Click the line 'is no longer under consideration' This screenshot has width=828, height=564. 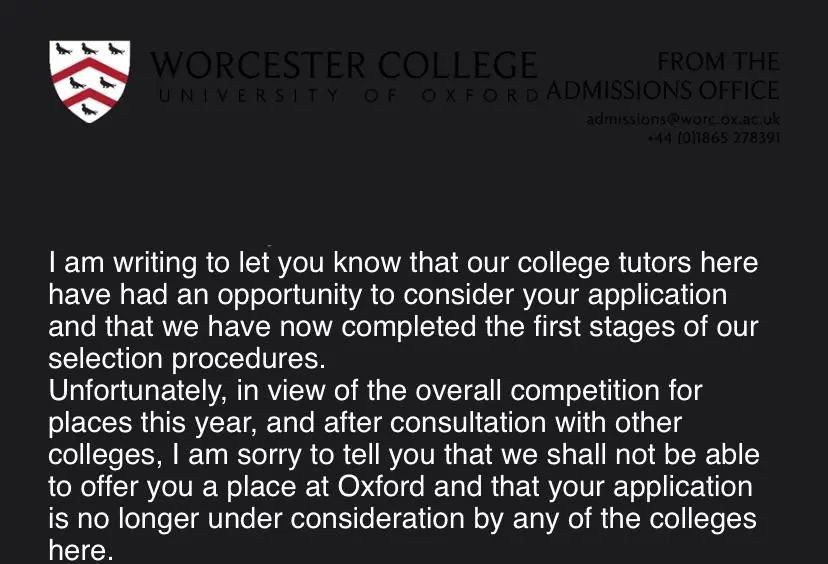pyautogui.click(x=402, y=519)
